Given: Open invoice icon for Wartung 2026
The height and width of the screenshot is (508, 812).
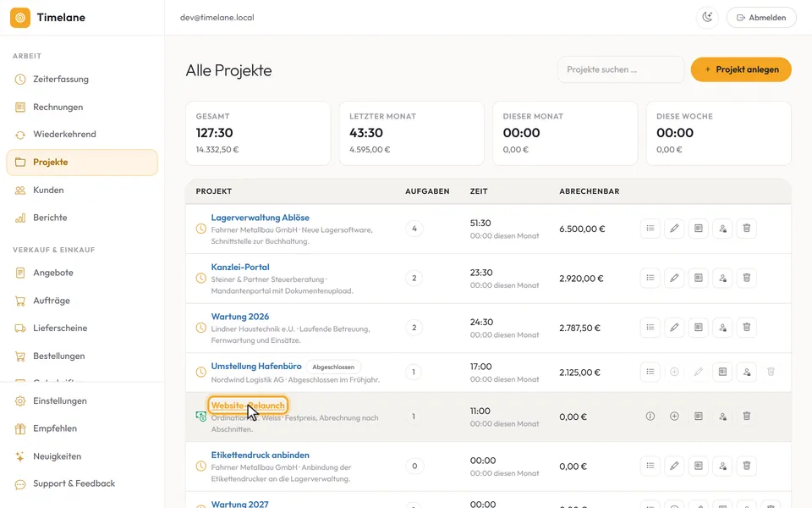Looking at the screenshot, I should [x=699, y=328].
